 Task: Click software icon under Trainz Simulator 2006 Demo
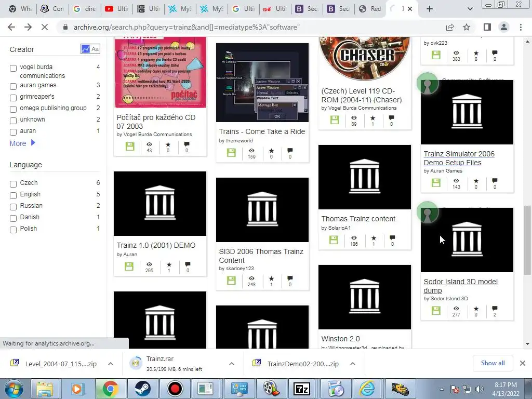point(436,182)
